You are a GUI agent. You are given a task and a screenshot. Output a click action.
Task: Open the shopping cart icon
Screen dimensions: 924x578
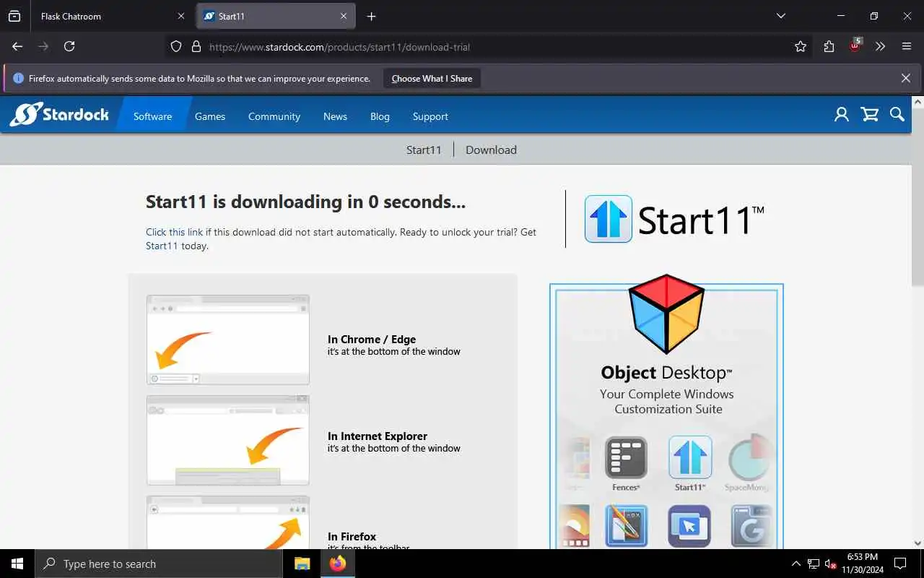point(870,114)
